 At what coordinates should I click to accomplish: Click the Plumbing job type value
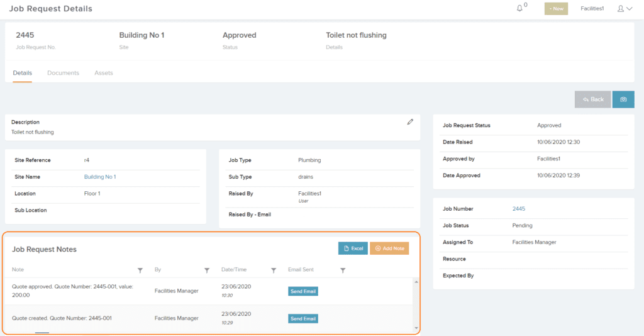[x=309, y=160]
